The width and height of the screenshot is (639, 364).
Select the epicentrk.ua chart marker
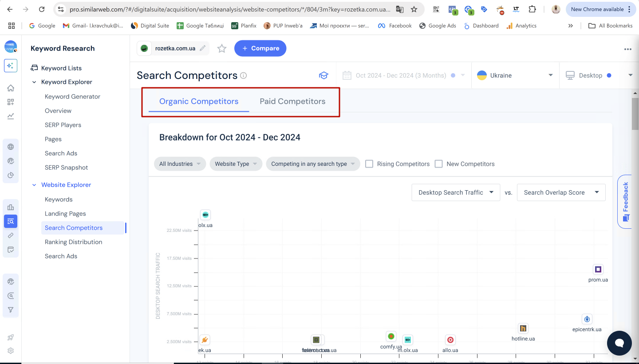coord(587,319)
